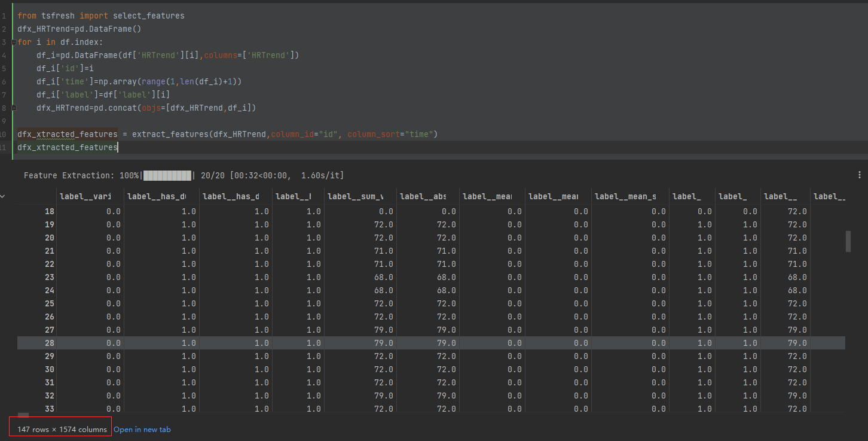This screenshot has width=868, height=441.
Task: Click line number 5 in the gutter
Action: point(4,68)
